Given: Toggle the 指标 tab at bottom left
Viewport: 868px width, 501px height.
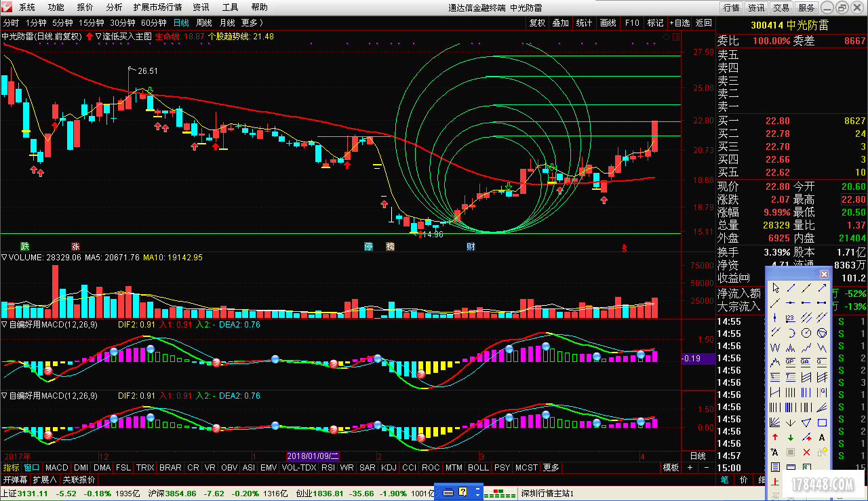Looking at the screenshot, I should pos(11,468).
